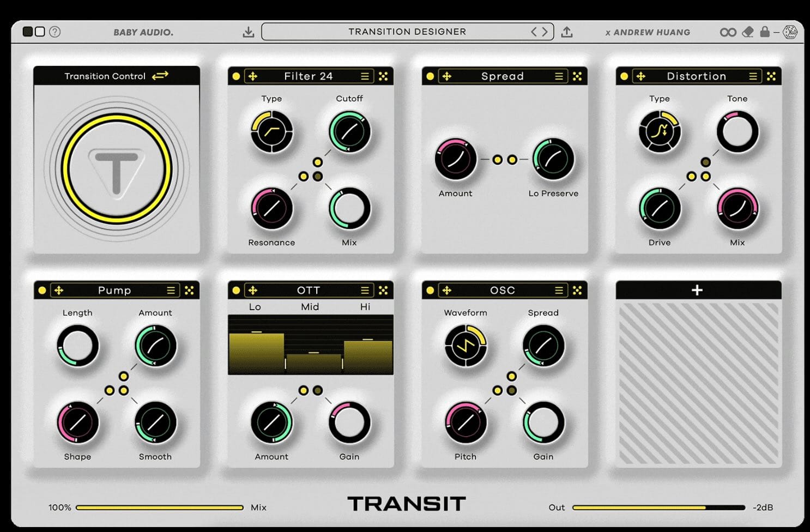Open the Pump module menu
810x532 pixels.
tap(171, 291)
